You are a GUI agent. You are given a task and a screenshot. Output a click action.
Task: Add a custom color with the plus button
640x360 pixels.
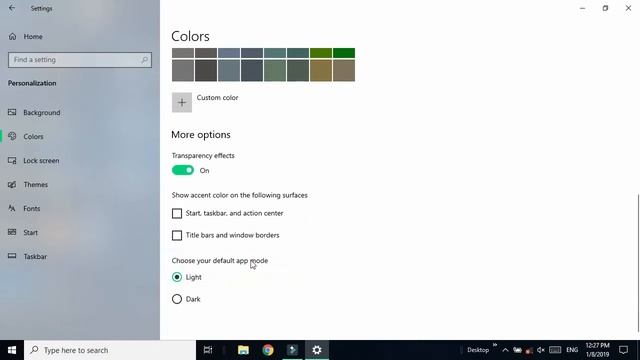(x=182, y=102)
